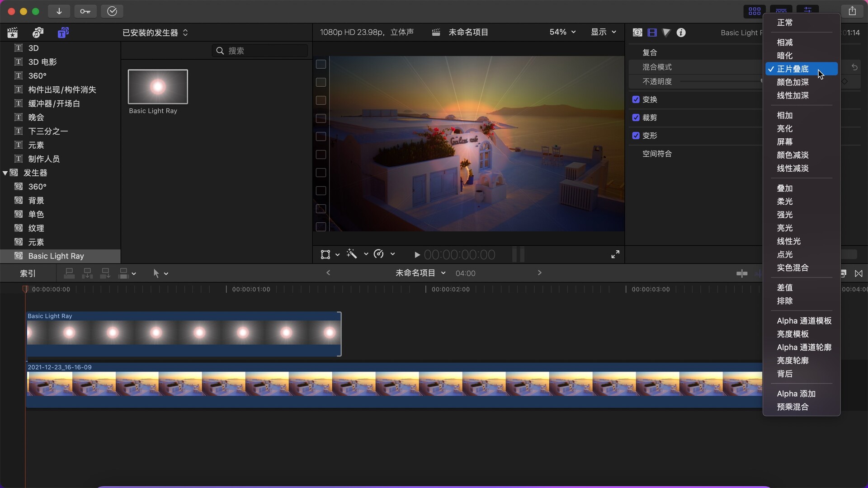Viewport: 868px width, 488px height.
Task: Open the transform tool dropdown arrow
Action: pyautogui.click(x=337, y=255)
